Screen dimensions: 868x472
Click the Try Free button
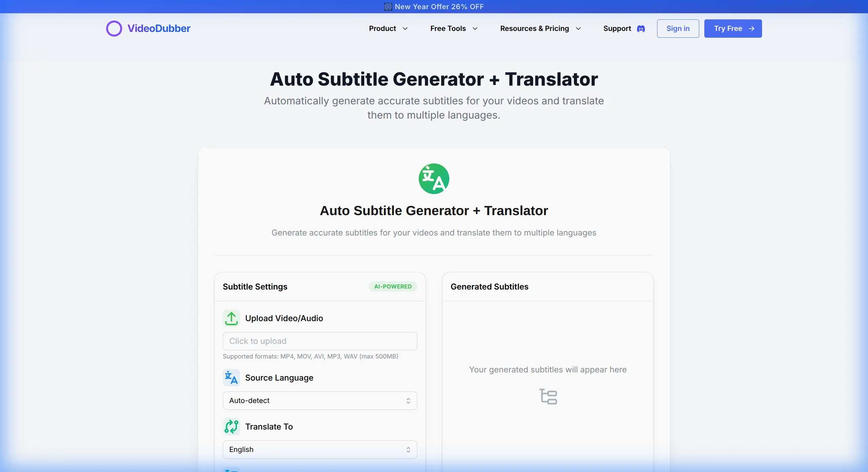pyautogui.click(x=733, y=29)
